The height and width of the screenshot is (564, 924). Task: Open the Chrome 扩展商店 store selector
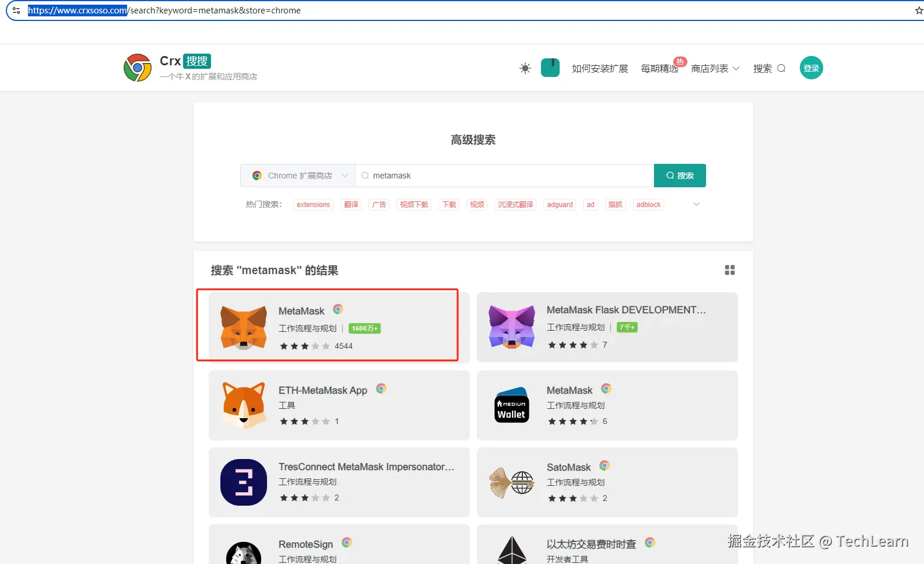pyautogui.click(x=298, y=176)
